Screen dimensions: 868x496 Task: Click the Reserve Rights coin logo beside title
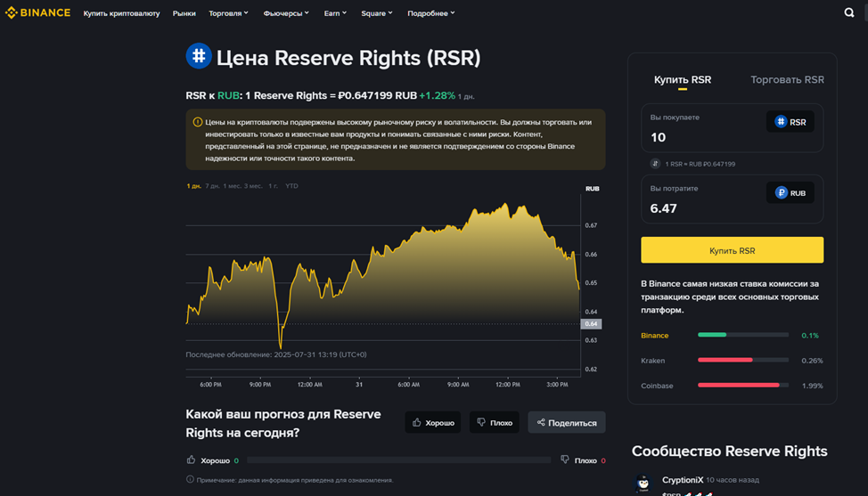199,56
